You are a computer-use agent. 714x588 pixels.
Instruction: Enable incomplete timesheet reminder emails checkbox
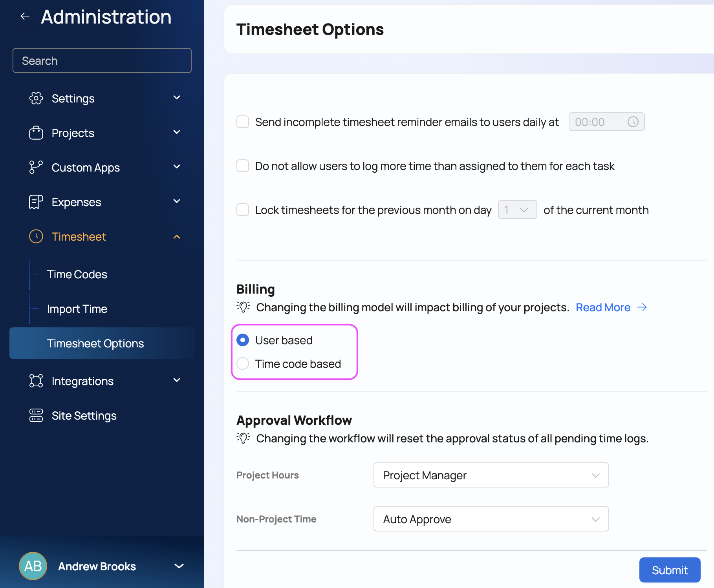(243, 122)
